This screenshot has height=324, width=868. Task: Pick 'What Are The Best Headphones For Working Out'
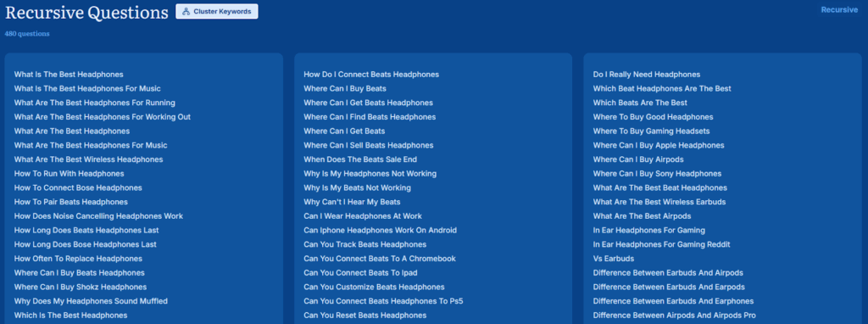click(x=103, y=117)
